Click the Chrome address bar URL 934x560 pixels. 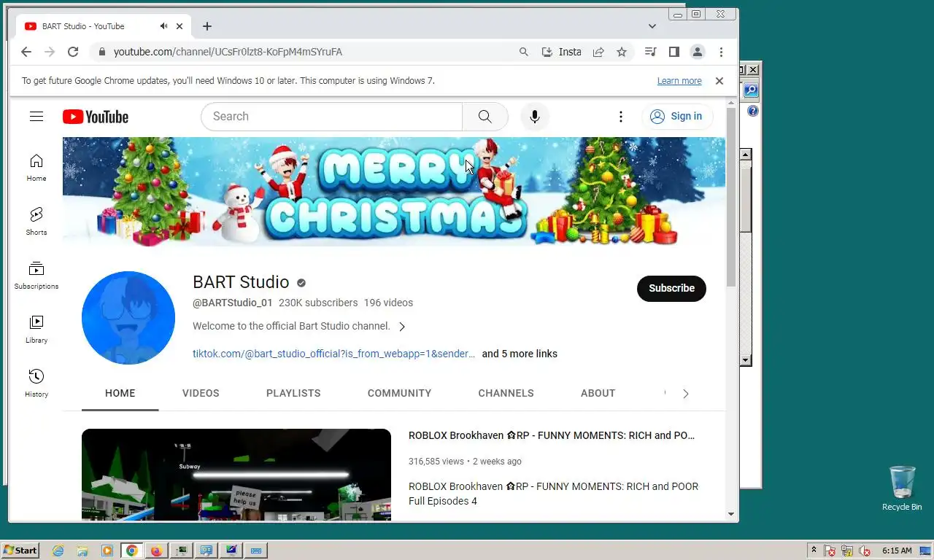click(228, 52)
